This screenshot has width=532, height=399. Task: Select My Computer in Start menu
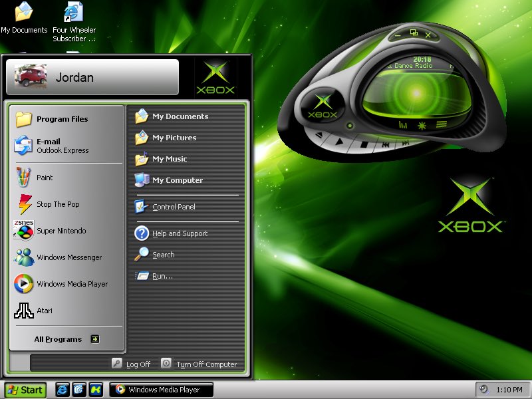pos(177,180)
